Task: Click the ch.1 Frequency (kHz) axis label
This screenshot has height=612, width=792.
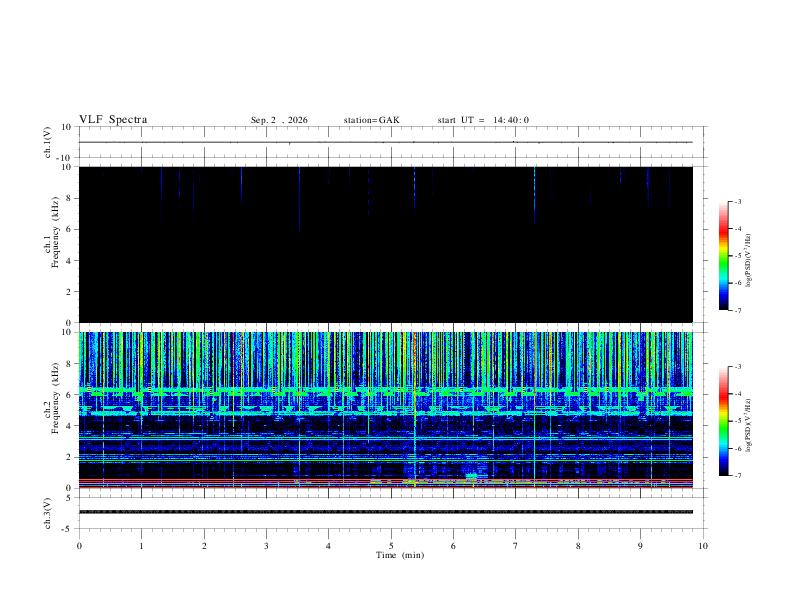Action: 52,243
